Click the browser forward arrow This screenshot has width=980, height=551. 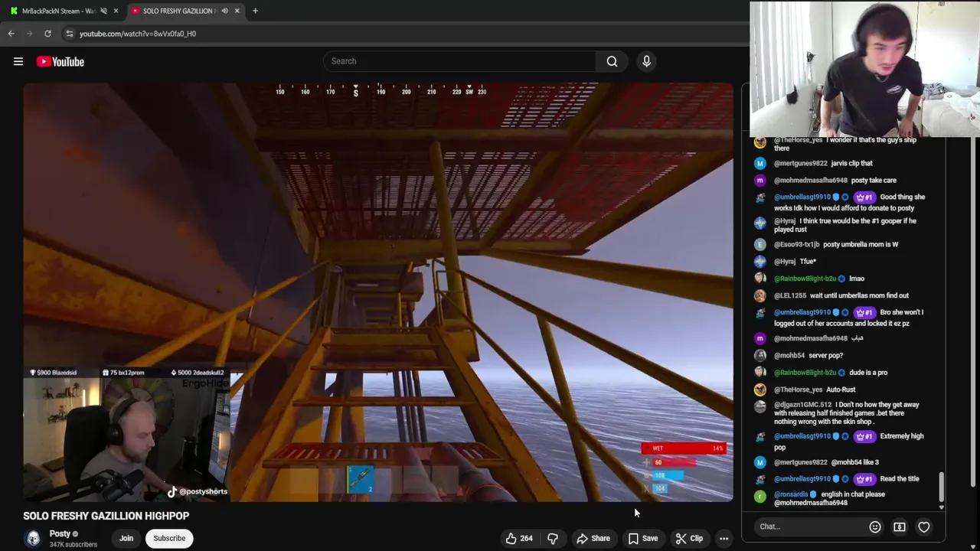(29, 34)
